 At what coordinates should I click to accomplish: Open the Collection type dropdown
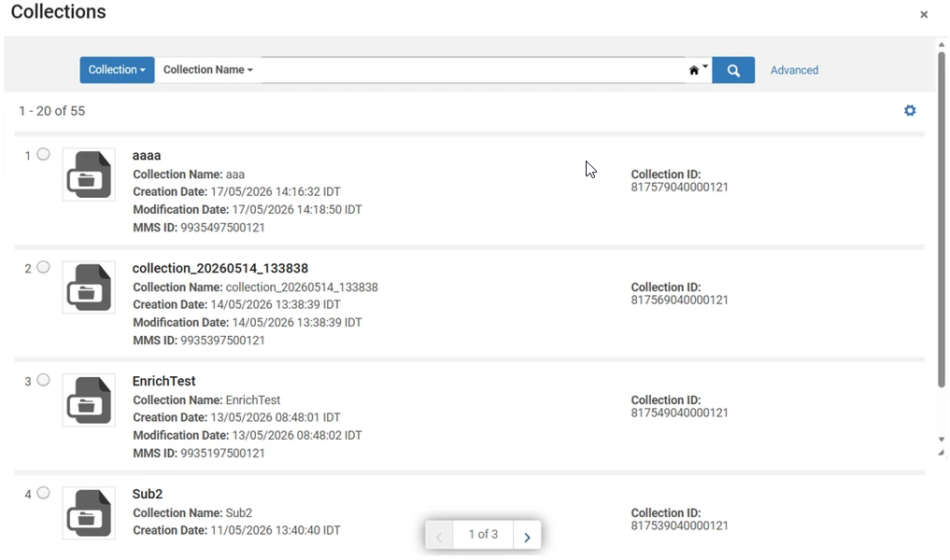point(117,70)
